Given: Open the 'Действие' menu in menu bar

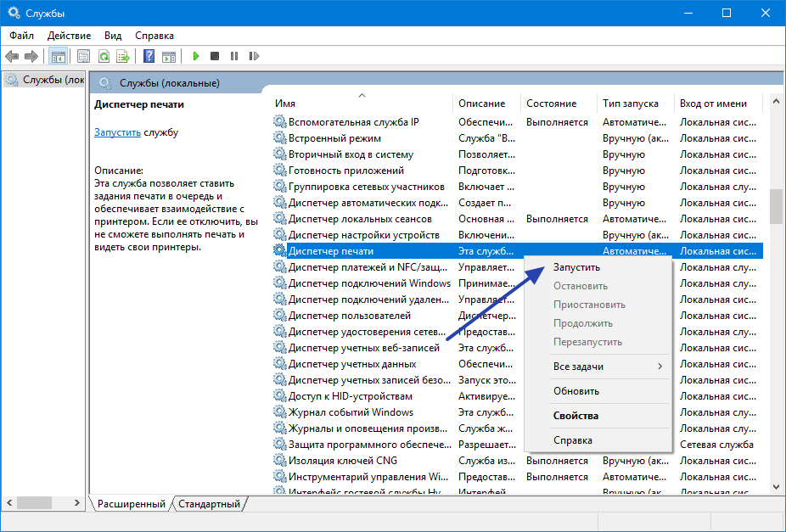Looking at the screenshot, I should click(69, 36).
